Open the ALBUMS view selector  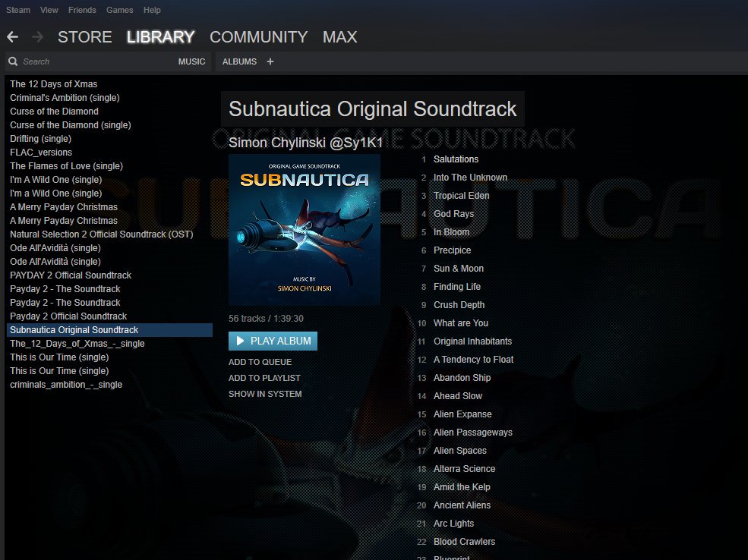239,61
